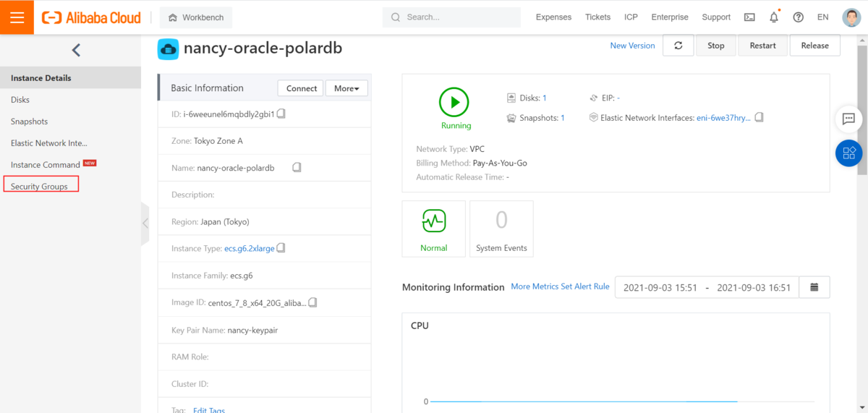Open the Workbench button

tap(196, 17)
